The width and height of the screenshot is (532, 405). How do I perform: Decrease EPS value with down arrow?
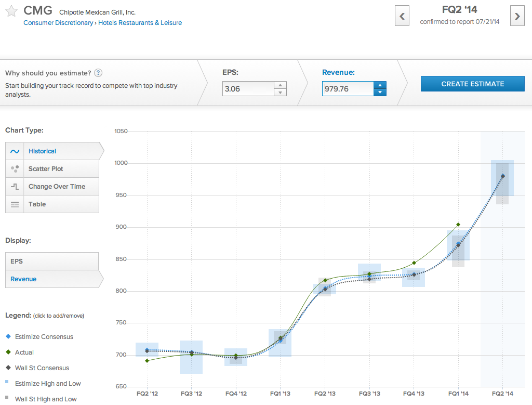280,93
